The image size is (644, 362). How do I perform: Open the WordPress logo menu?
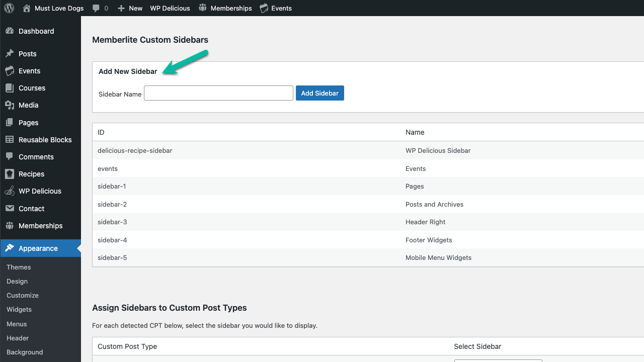click(x=9, y=8)
